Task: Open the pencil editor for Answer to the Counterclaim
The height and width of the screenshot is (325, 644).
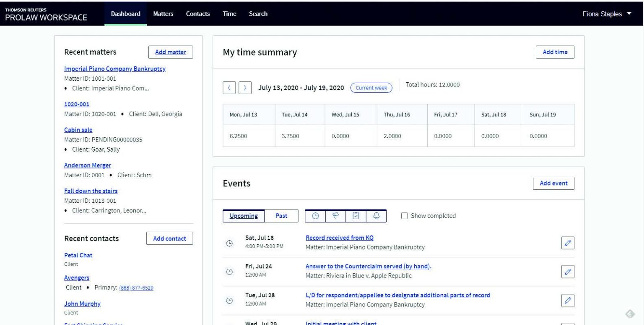Action: (x=568, y=271)
